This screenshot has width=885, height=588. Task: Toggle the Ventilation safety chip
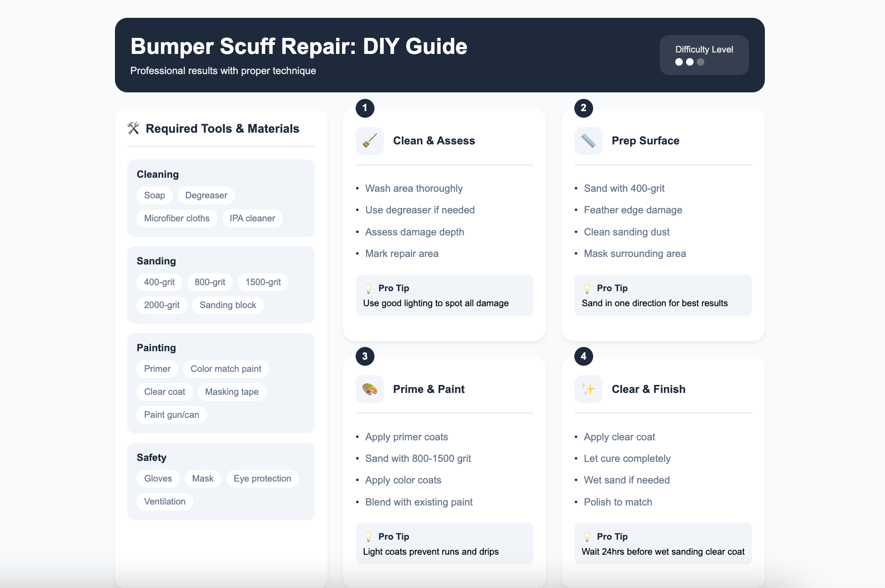click(x=164, y=501)
